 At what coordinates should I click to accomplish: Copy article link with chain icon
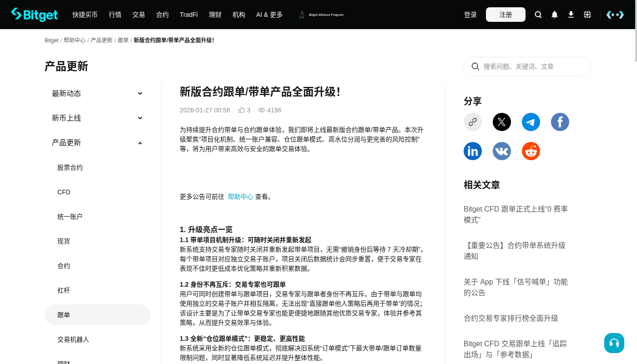click(473, 122)
